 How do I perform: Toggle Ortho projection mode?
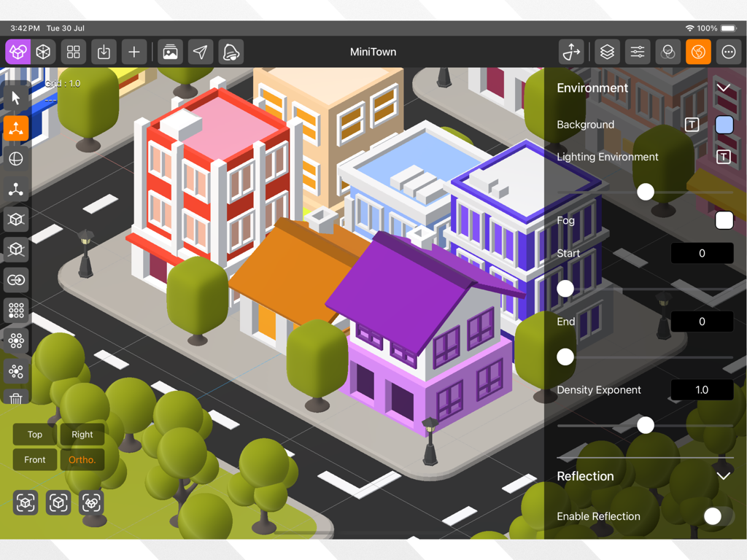coord(82,459)
